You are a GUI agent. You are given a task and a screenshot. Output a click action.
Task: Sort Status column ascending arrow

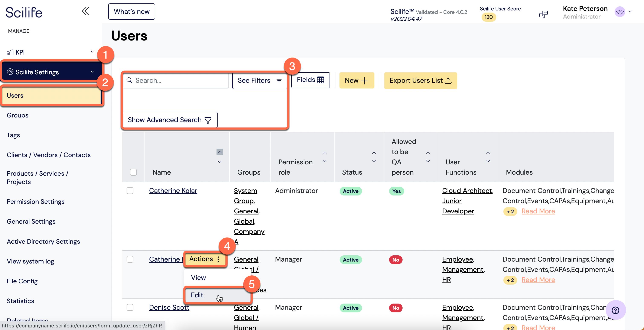tap(374, 153)
